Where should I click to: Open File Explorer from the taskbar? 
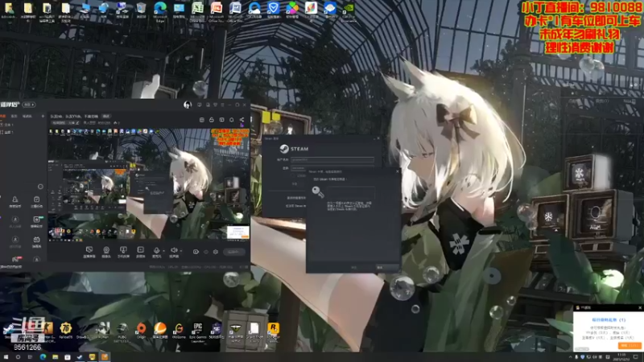pyautogui.click(x=55, y=357)
